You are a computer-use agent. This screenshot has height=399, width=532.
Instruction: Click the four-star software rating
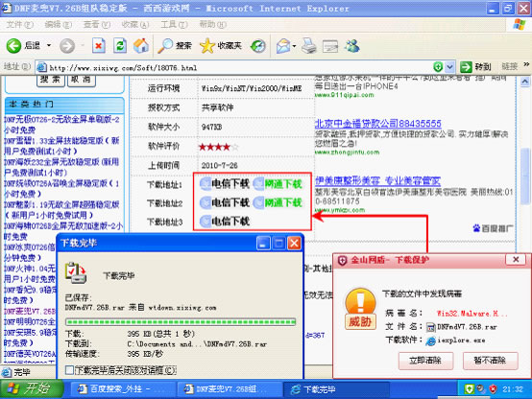[x=219, y=147]
